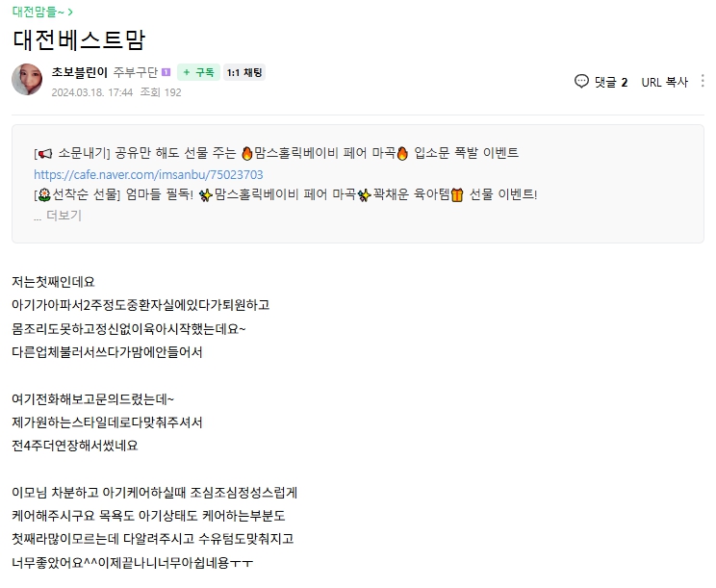Viewport: 716px width, 588px height.
Task: Start a 1:1 채팅 with the author
Action: [244, 72]
